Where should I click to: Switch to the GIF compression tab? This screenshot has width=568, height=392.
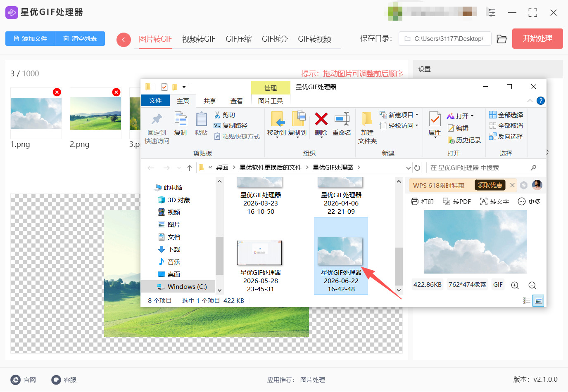(238, 39)
